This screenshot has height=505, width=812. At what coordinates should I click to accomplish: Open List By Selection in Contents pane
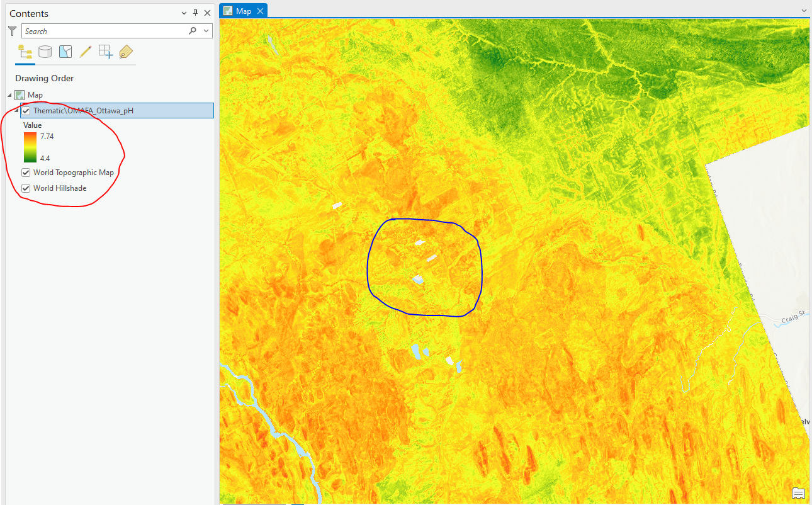65,52
